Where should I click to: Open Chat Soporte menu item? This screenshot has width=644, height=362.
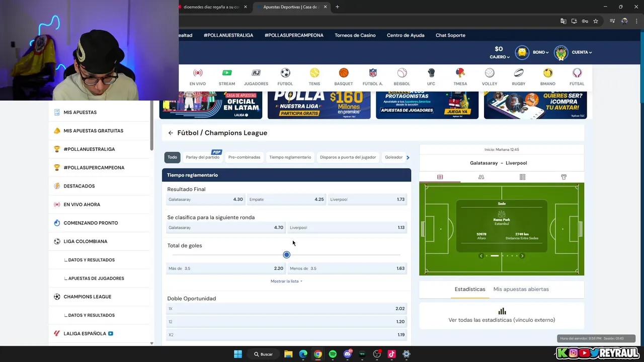click(x=450, y=35)
